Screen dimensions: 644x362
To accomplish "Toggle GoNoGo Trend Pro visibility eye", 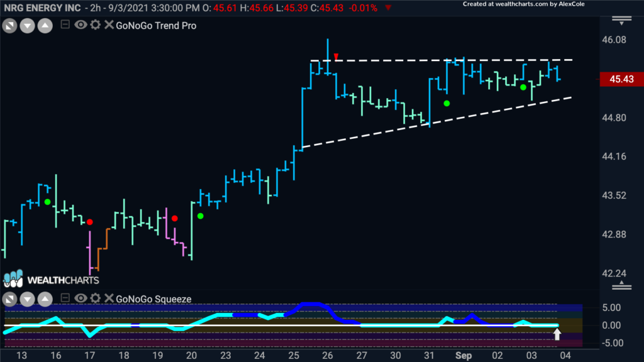I will 80,25.
